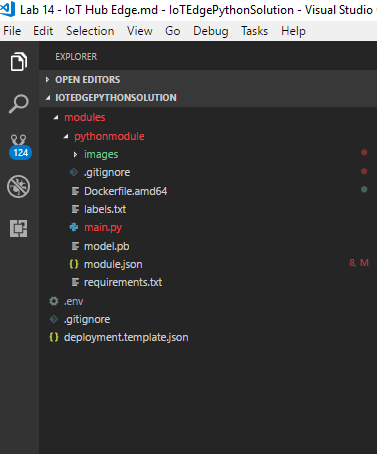Select the pythonmodule folder name
This screenshot has height=454, width=377.
[x=109, y=136]
